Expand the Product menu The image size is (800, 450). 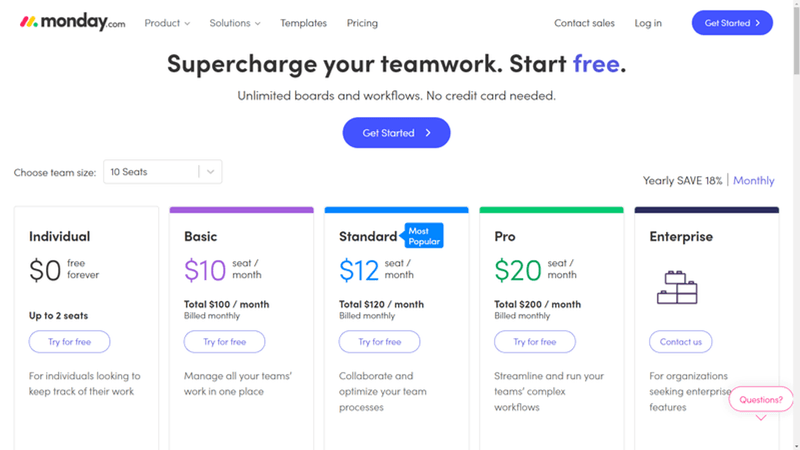tap(168, 23)
